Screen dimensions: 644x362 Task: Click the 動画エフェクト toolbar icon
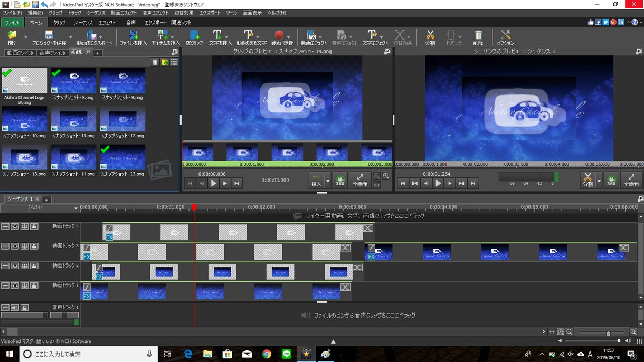click(314, 37)
